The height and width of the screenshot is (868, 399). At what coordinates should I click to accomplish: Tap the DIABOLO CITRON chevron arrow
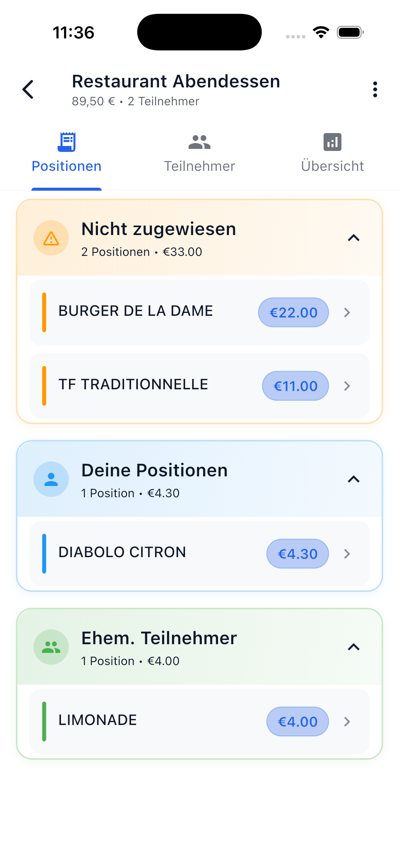pos(347,554)
